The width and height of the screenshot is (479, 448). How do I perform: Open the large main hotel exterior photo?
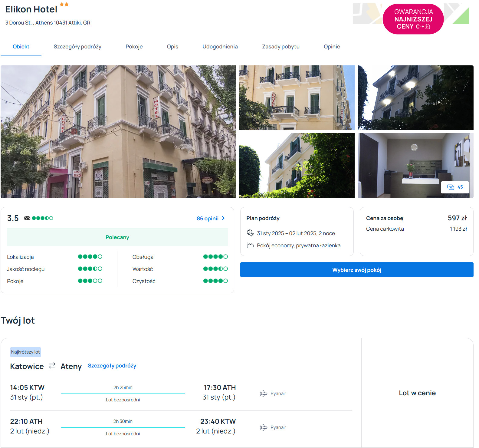(118, 132)
